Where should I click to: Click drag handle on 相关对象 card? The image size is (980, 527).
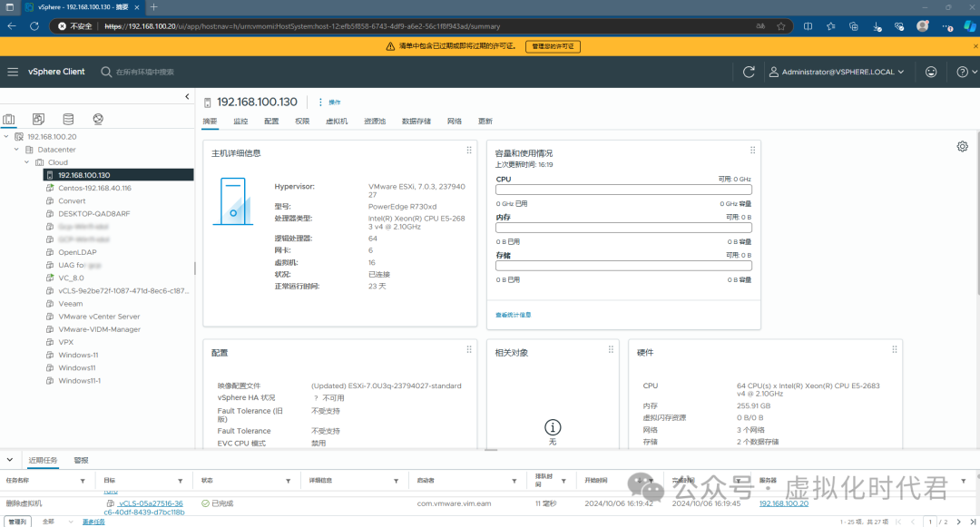[x=611, y=349]
